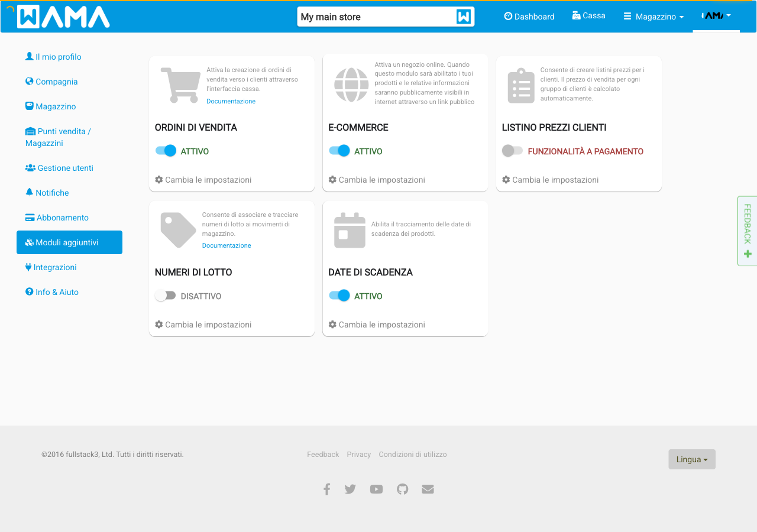
Task: Click the tag icon in Numeri di lotto card
Action: point(178,230)
